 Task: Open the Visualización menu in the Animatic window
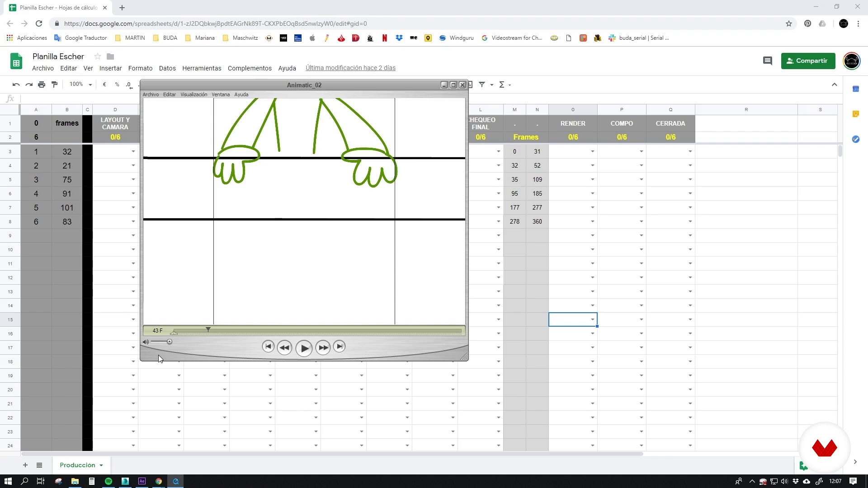(x=193, y=94)
